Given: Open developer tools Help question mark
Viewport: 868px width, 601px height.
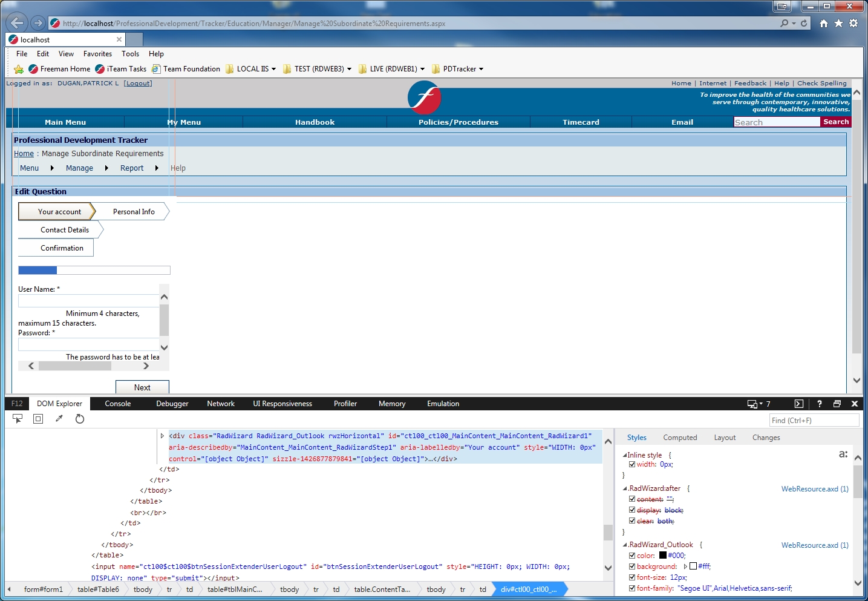Looking at the screenshot, I should 820,404.
